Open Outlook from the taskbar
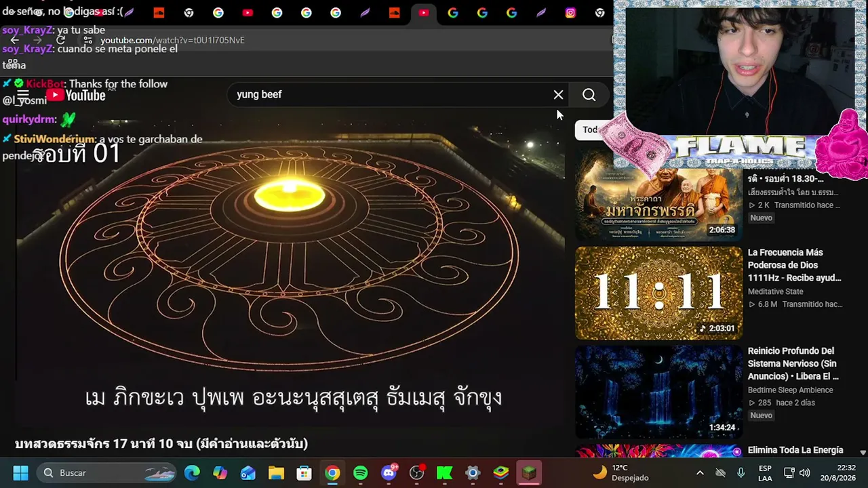The height and width of the screenshot is (488, 868). point(248,472)
